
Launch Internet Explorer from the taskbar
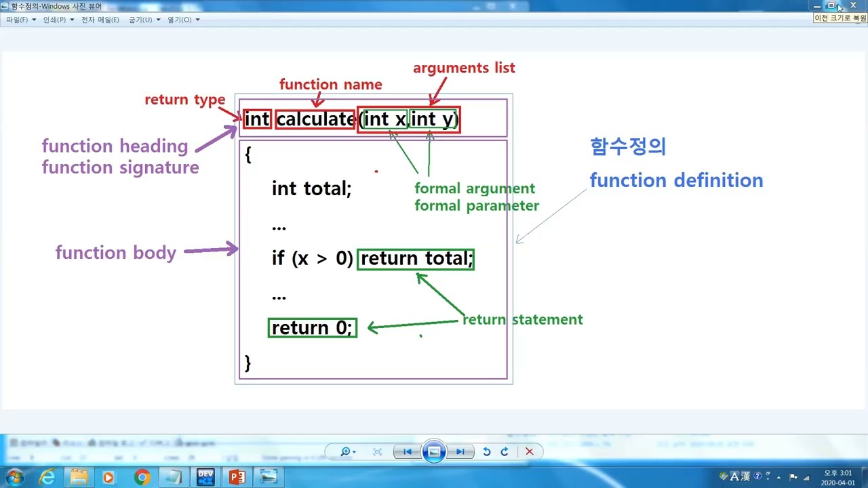47,477
